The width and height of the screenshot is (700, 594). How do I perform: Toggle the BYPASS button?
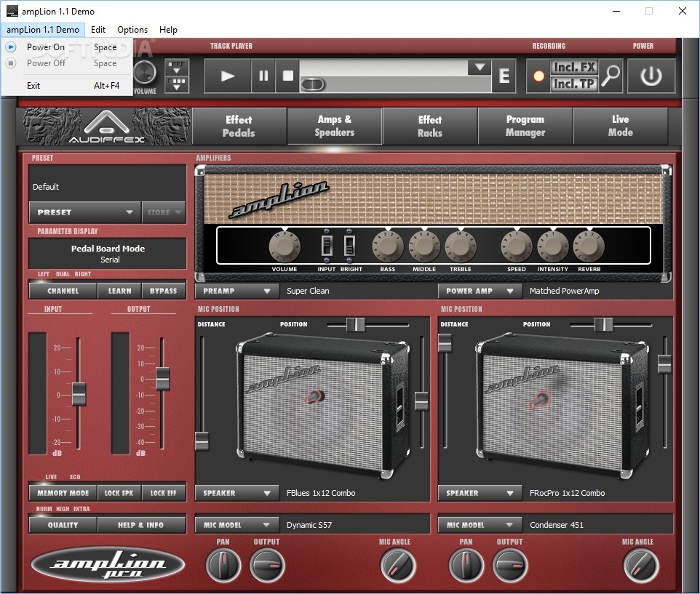click(164, 291)
